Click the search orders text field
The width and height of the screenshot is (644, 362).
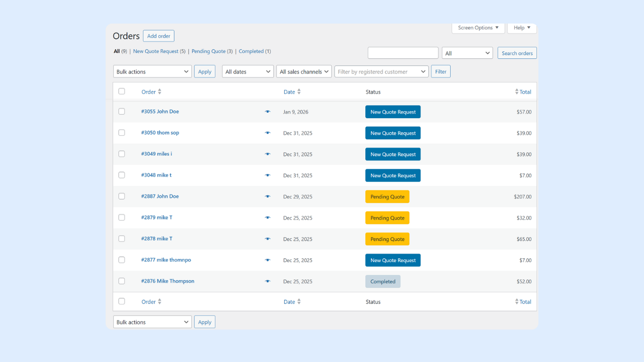[x=403, y=53]
